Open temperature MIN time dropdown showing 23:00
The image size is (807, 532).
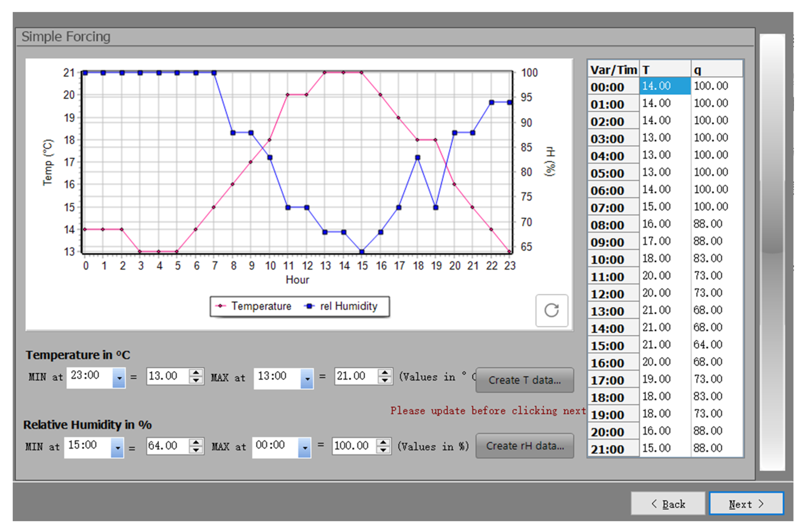pyautogui.click(x=119, y=378)
